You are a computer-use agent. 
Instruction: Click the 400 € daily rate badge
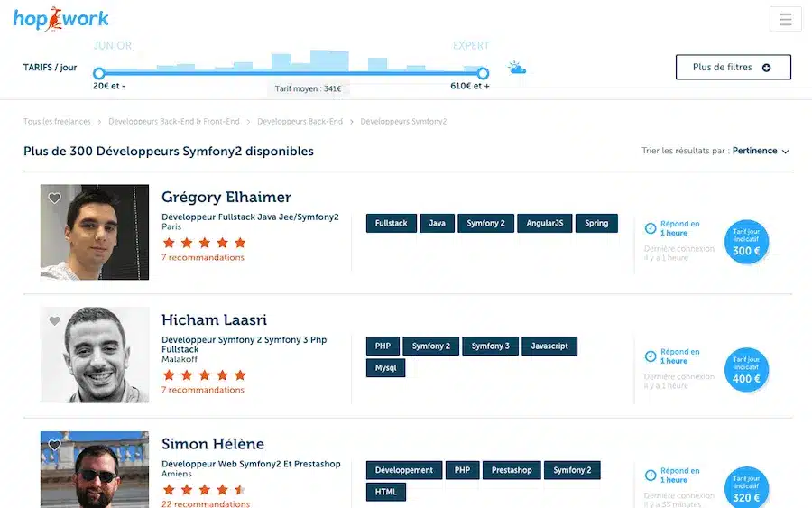click(746, 371)
